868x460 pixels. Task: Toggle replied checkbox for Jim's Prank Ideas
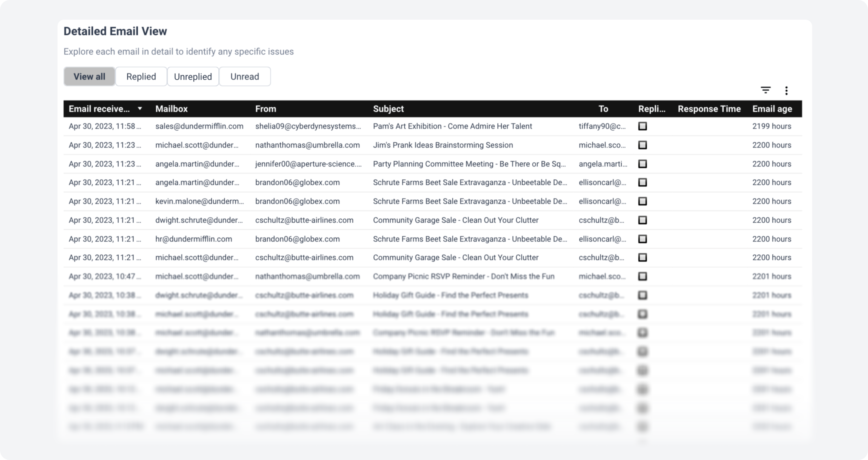pos(643,145)
